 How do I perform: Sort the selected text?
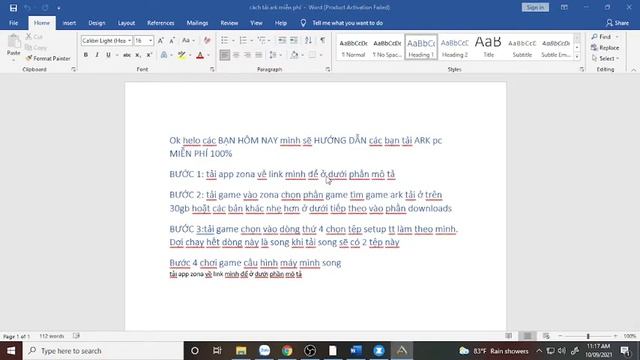[x=308, y=40]
